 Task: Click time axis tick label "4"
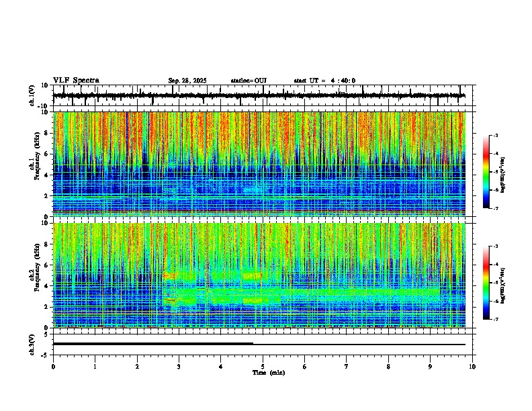[221, 367]
